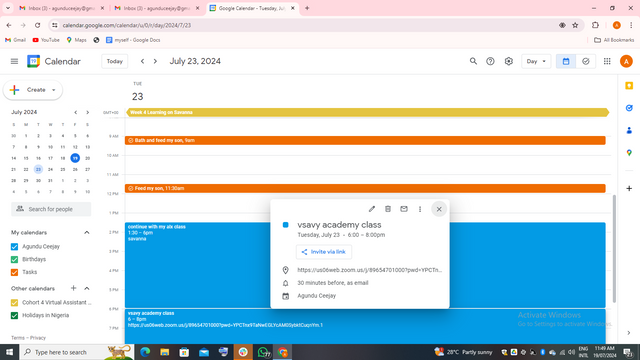Switch to the Tasks view icon
The width and height of the screenshot is (640, 360).
click(x=586, y=61)
